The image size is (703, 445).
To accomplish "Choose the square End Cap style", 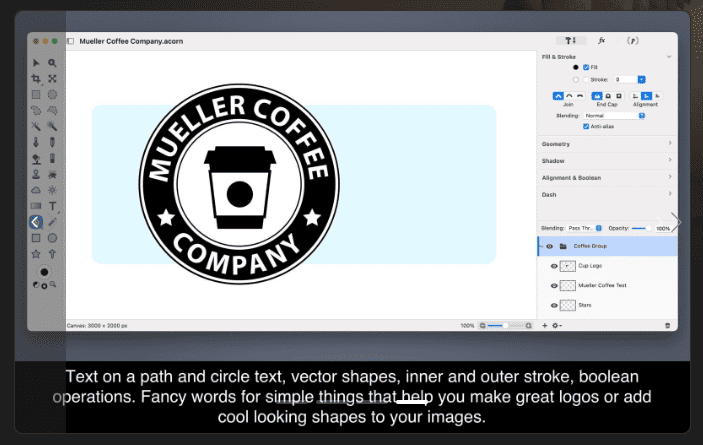I will click(x=619, y=96).
